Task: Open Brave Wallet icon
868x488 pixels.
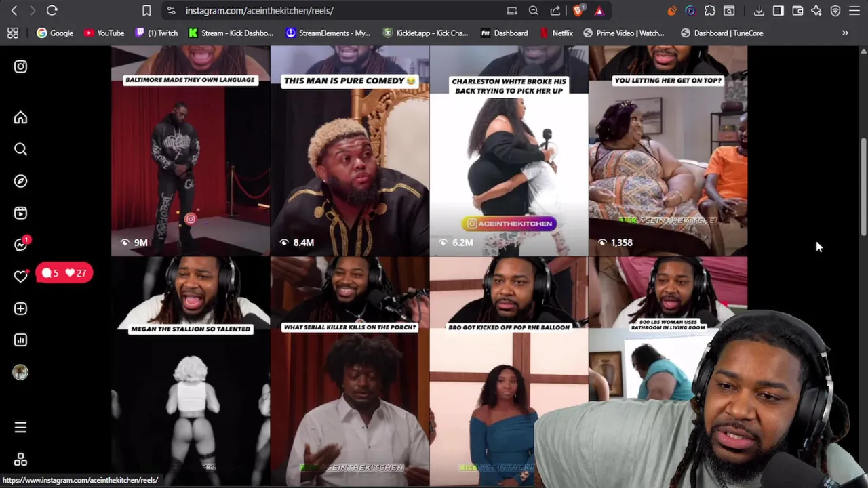Action: pos(797,11)
